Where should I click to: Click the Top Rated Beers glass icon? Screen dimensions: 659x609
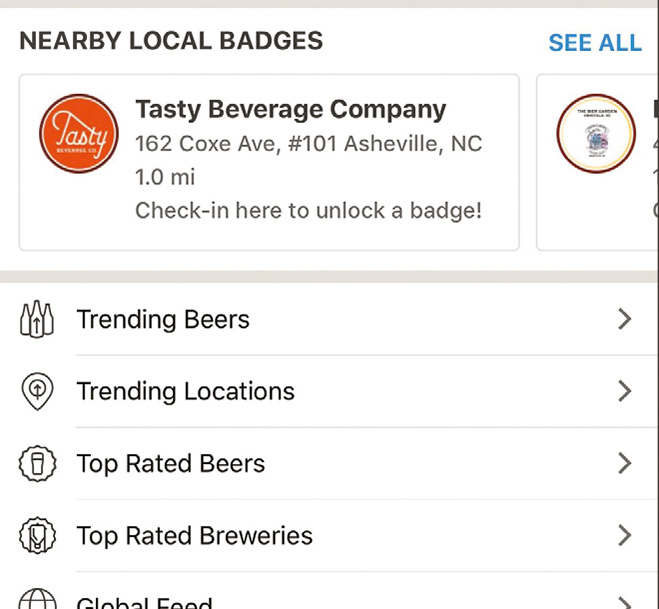pos(37,464)
